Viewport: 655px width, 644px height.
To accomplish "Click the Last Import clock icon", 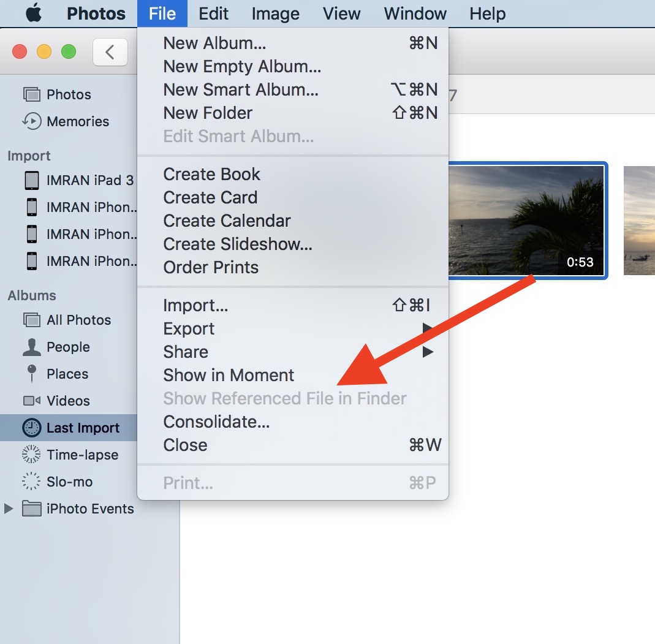I will (x=32, y=428).
